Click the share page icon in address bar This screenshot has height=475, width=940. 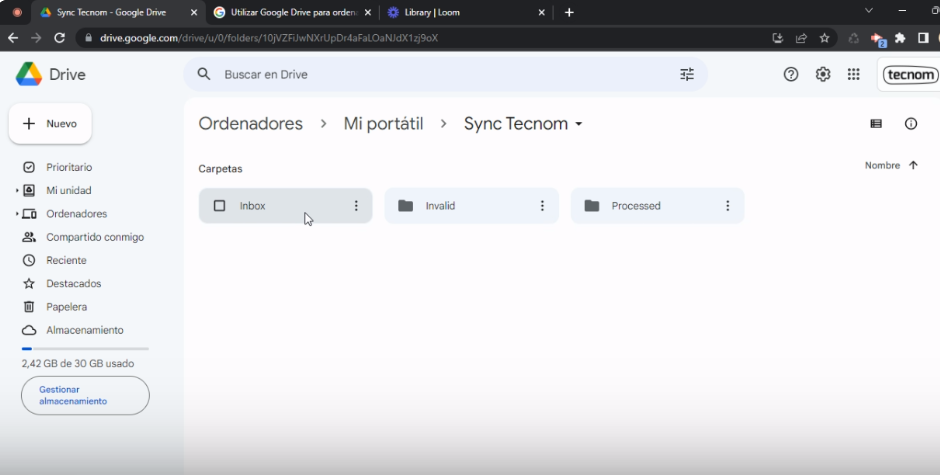[801, 38]
